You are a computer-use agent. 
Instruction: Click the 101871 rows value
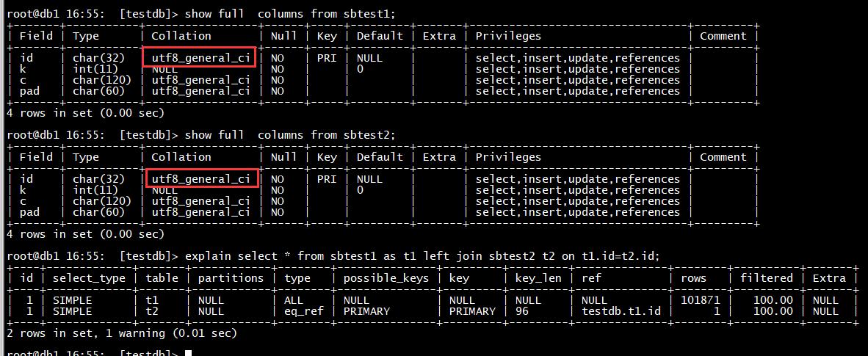[x=702, y=300]
